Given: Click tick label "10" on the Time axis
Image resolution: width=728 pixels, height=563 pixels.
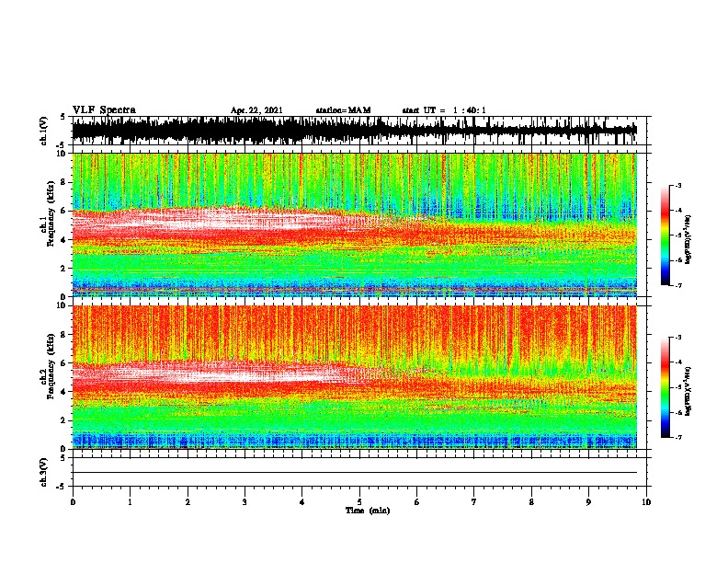Looking at the screenshot, I should coord(646,502).
